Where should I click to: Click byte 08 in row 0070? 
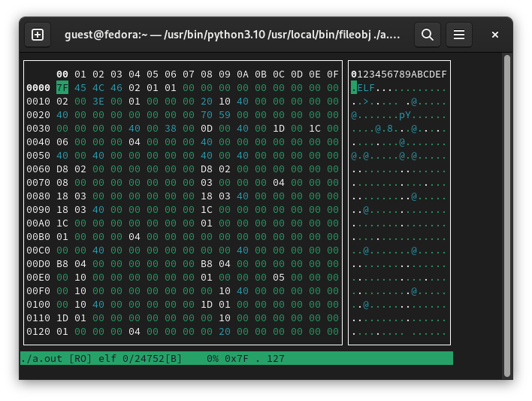coord(62,183)
